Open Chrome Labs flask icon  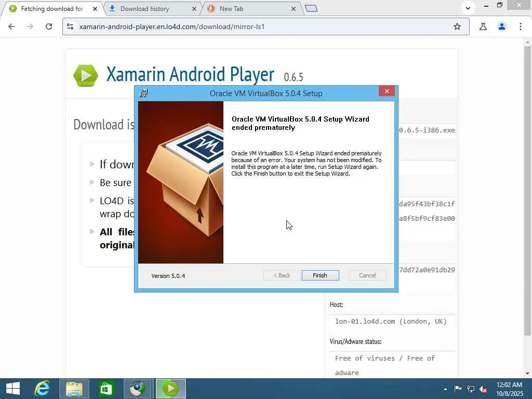483,26
